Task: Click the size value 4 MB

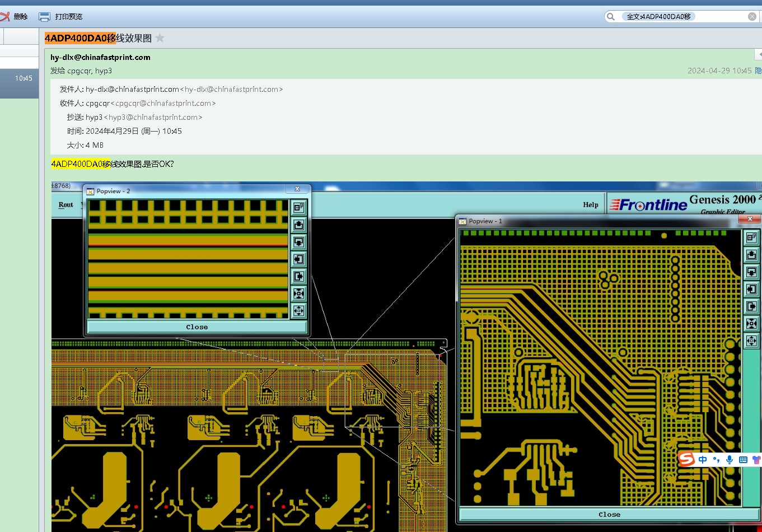Action: click(95, 145)
